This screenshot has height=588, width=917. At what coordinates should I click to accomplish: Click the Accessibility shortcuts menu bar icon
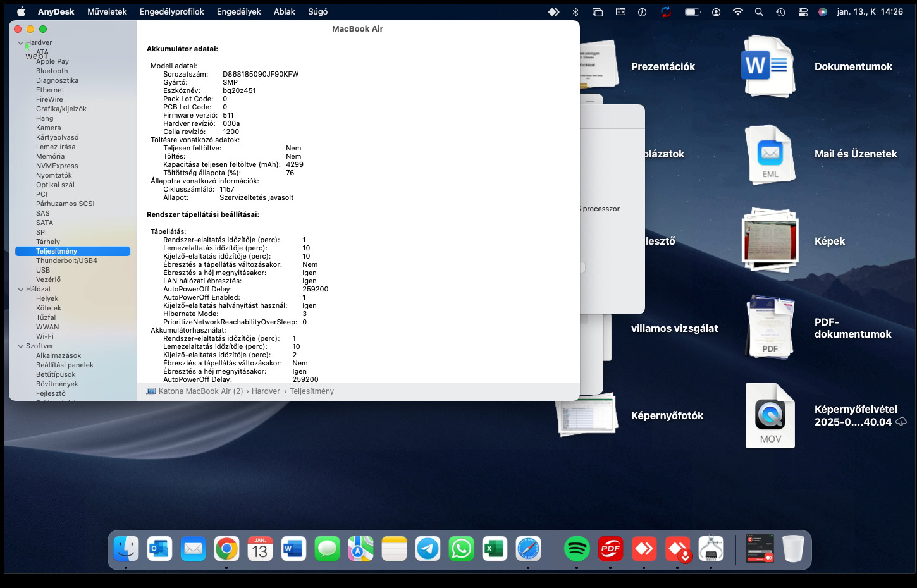643,12
